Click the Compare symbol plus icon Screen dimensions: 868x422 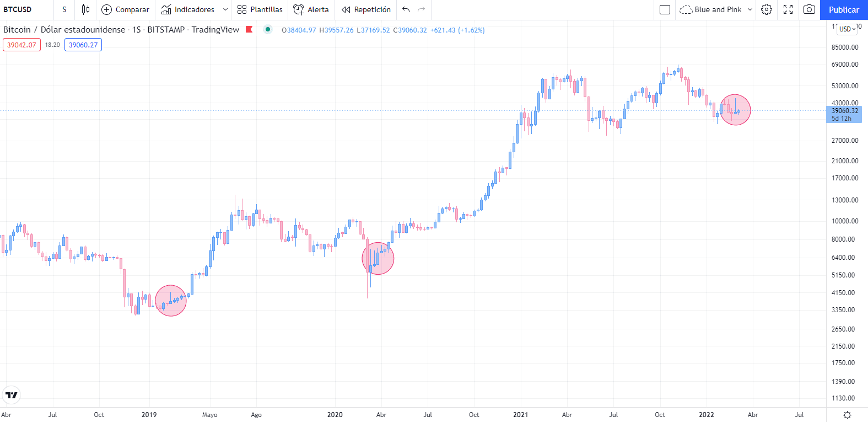point(107,9)
